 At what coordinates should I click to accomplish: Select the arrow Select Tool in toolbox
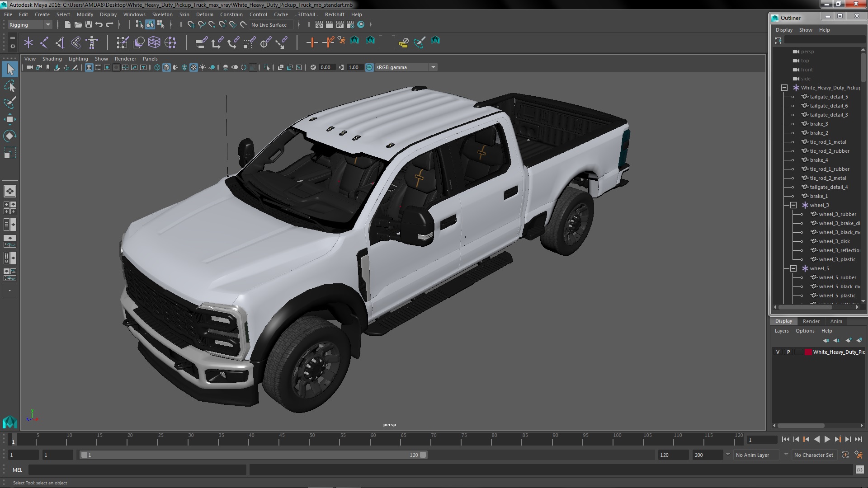tap(10, 70)
